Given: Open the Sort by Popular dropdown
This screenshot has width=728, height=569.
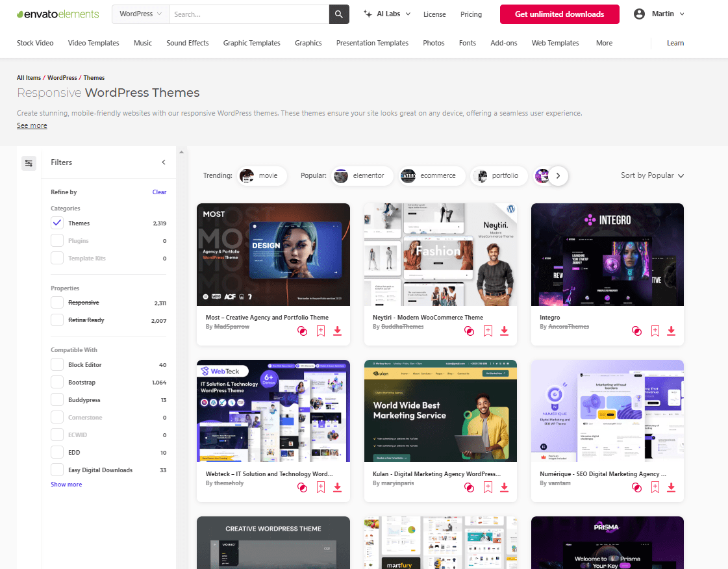Looking at the screenshot, I should click(651, 175).
